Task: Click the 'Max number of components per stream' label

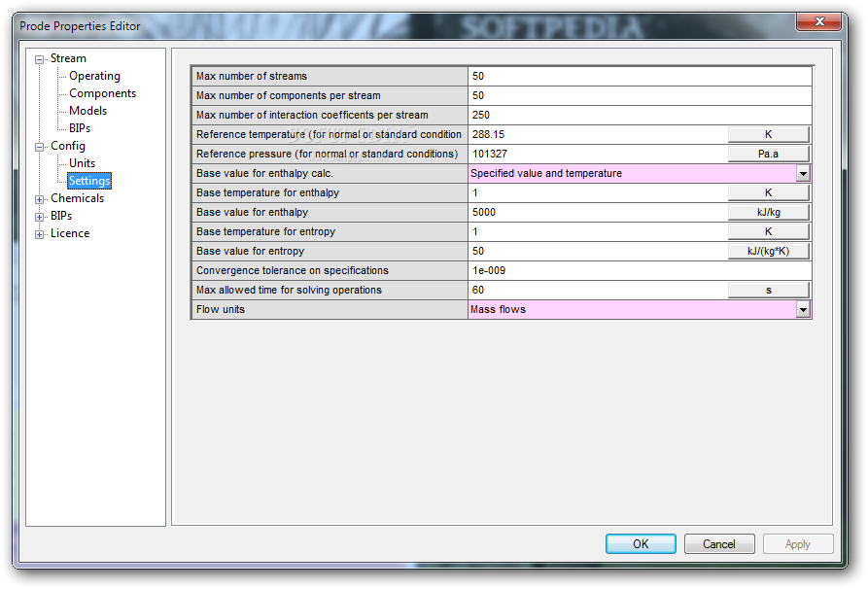Action: point(289,96)
